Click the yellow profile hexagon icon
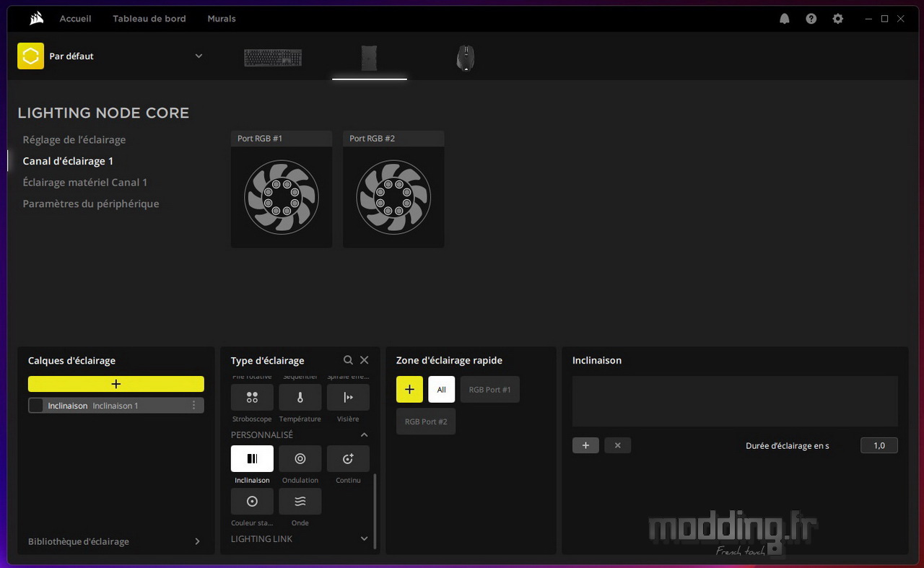924x568 pixels. 30,56
